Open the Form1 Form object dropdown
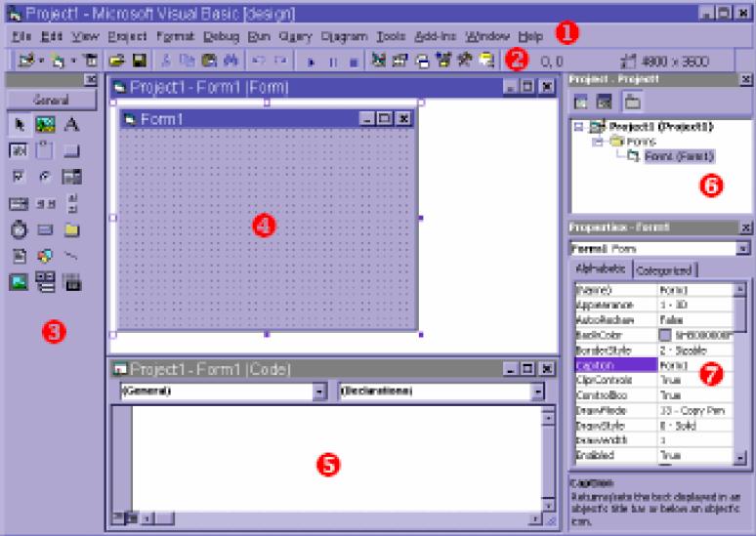The image size is (756, 536). point(742,249)
